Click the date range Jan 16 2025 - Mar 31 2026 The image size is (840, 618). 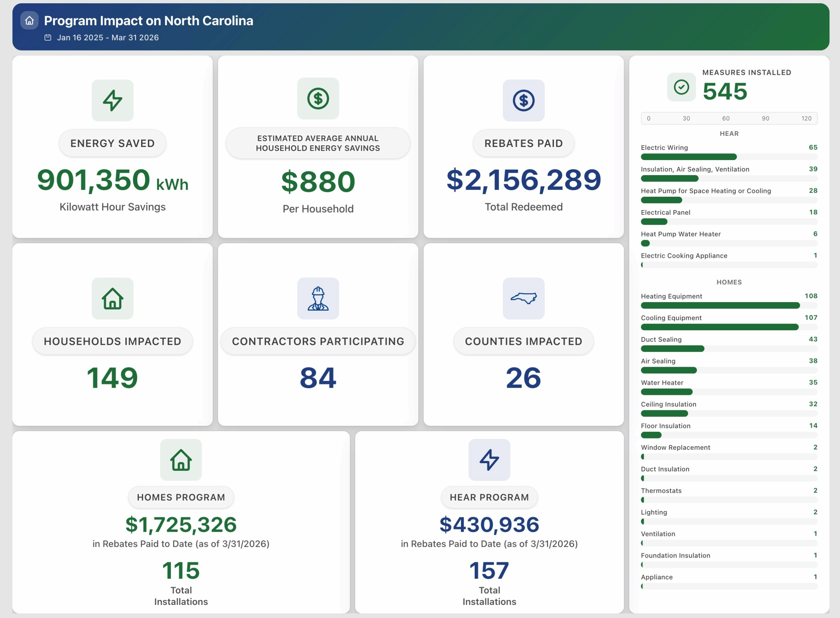(x=108, y=37)
